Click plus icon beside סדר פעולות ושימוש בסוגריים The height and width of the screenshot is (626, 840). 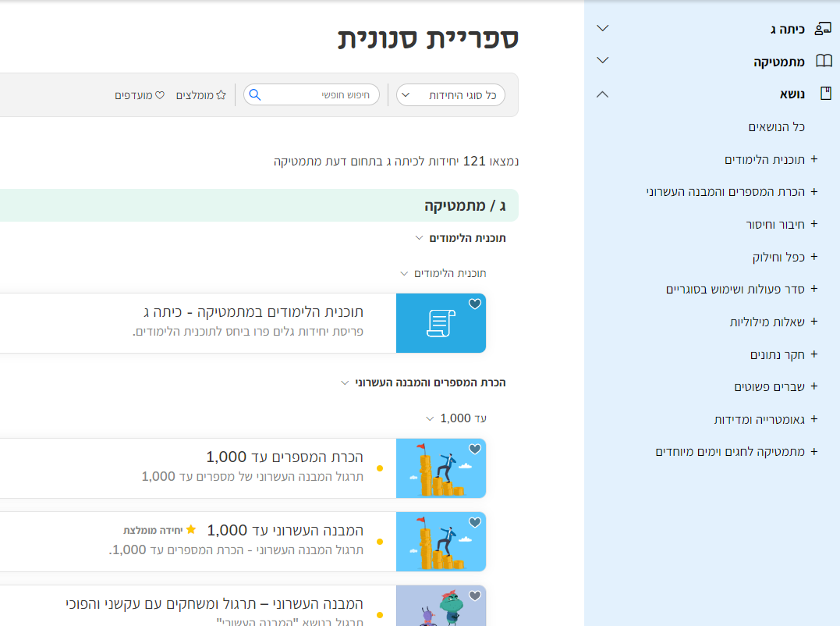click(814, 288)
